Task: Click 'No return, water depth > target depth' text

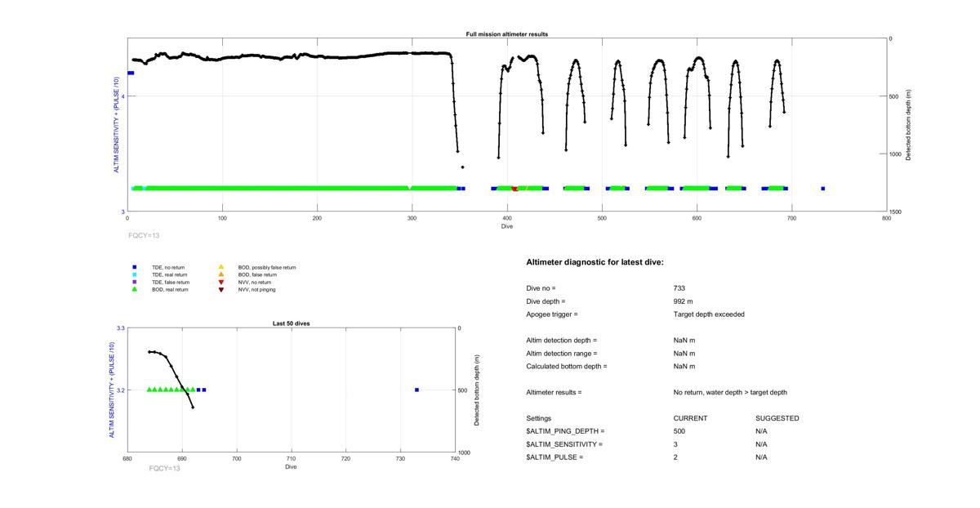Action: tap(730, 393)
